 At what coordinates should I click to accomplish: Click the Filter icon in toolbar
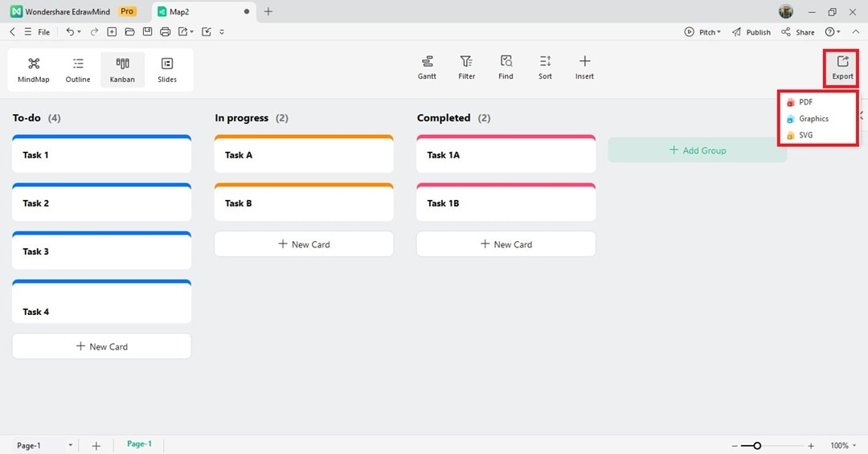click(466, 67)
